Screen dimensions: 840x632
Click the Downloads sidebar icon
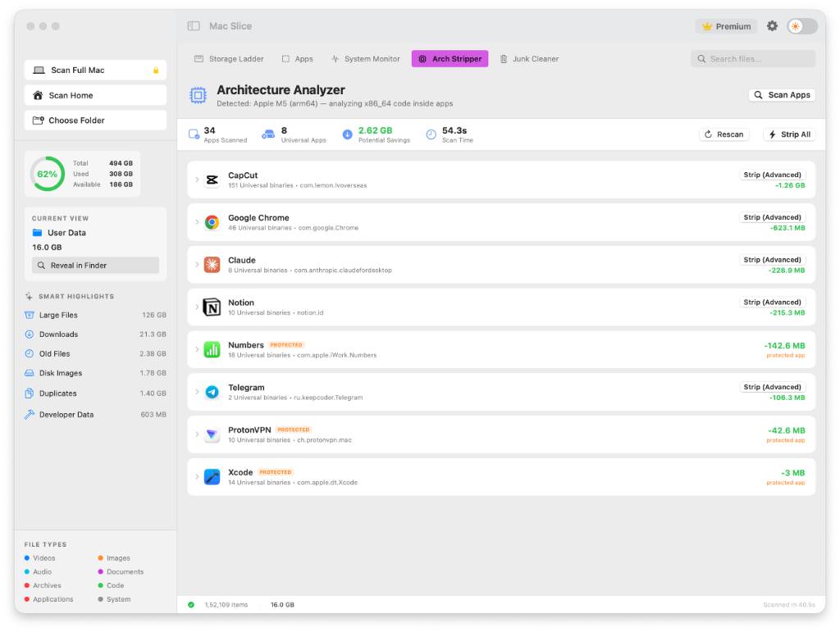click(30, 334)
